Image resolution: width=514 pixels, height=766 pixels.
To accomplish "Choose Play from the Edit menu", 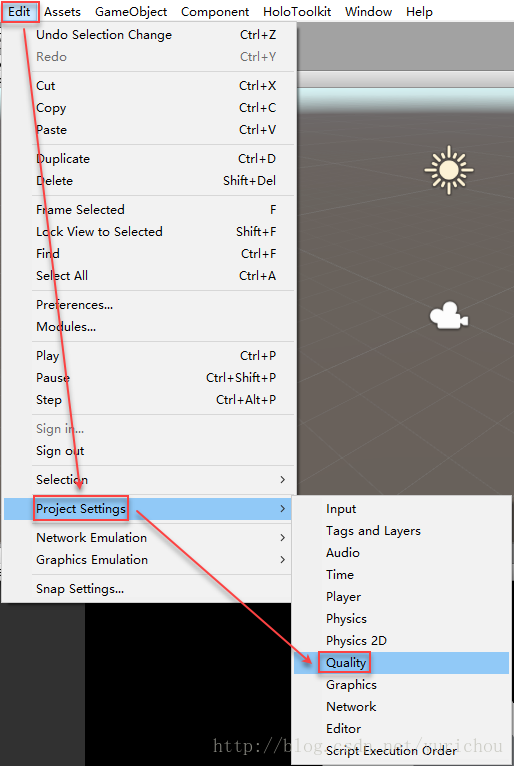I will (149, 356).
